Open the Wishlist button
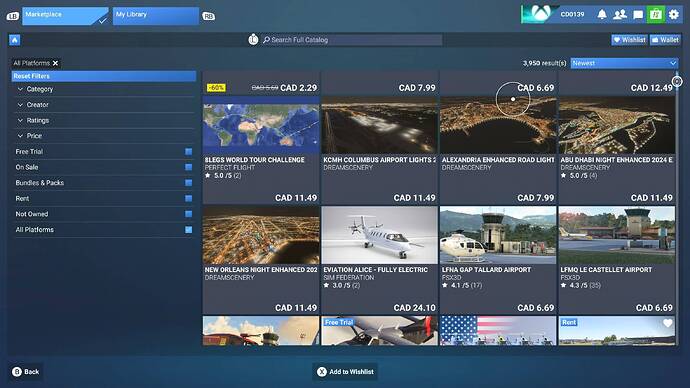690x388 pixels. pos(629,40)
